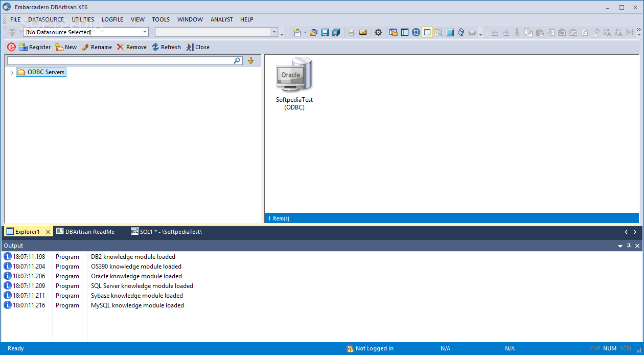Open the dropdown arrow beside the New icon
The width and height of the screenshot is (644, 355).
[x=305, y=32]
